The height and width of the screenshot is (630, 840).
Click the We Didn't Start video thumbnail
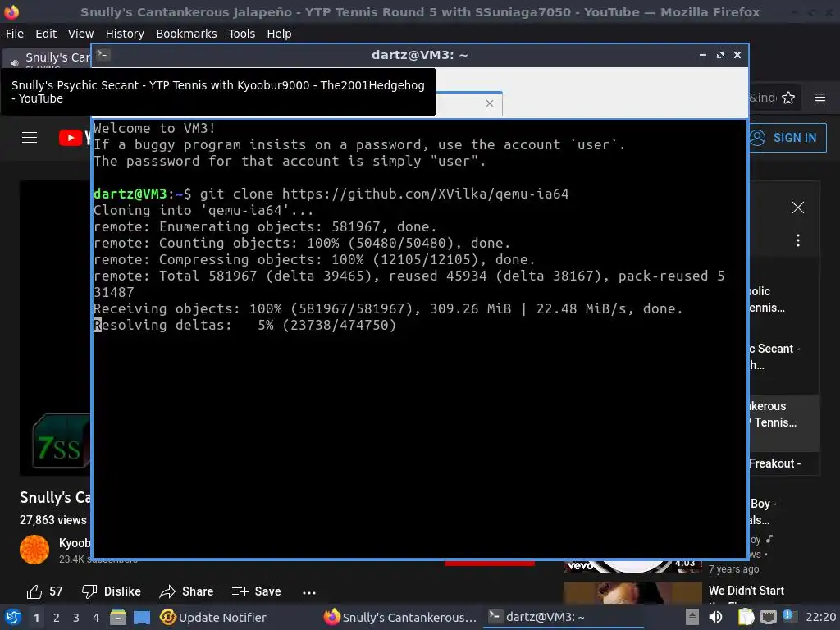[632, 593]
